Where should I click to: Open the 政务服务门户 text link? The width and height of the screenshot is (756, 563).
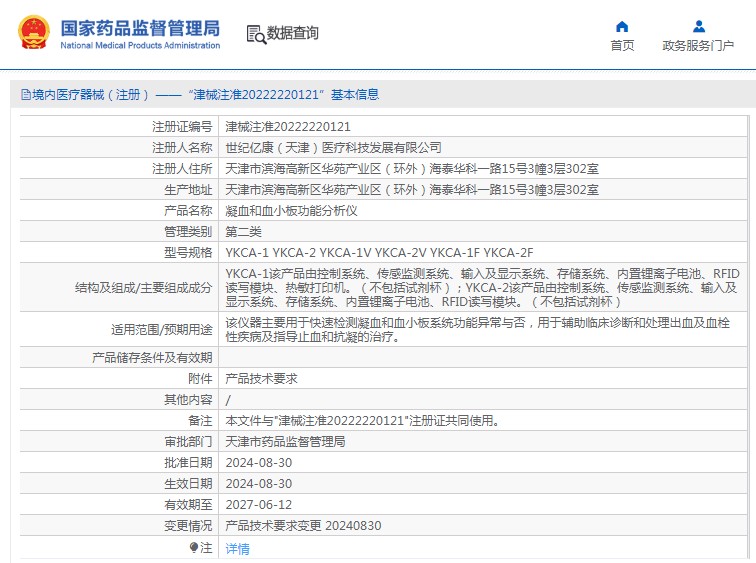tap(698, 46)
